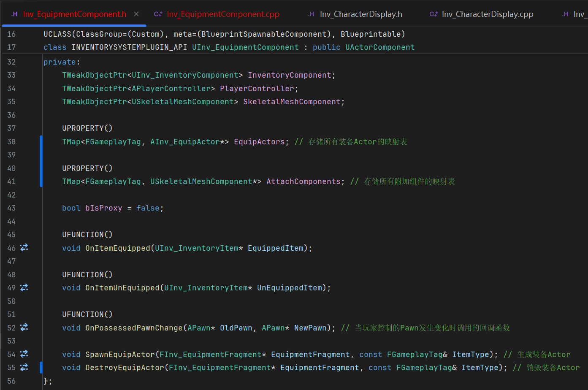Viewport: 588px width, 390px height.
Task: Click the NewPawn parameter on line 52
Action: (x=311, y=328)
